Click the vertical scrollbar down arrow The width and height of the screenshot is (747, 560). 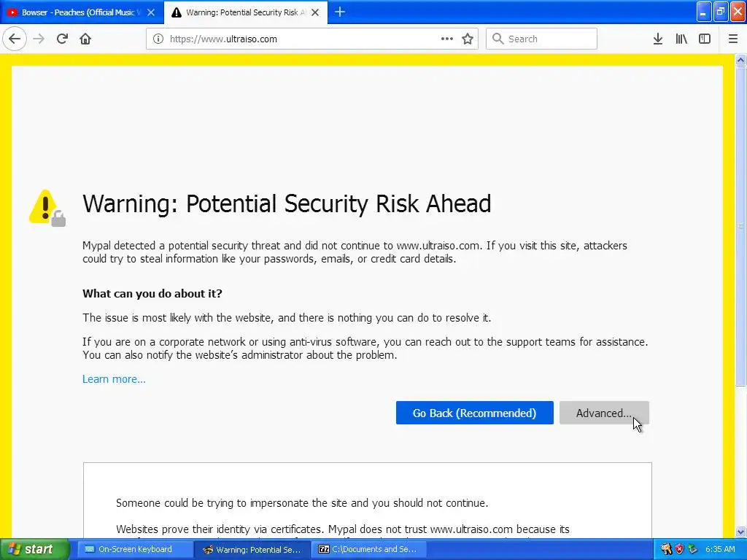740,532
